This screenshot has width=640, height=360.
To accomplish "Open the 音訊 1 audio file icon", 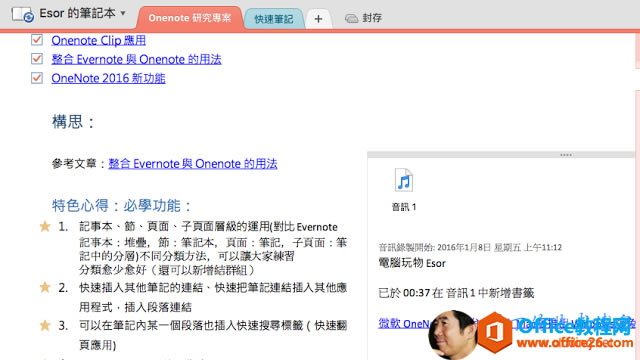I will coord(404,180).
